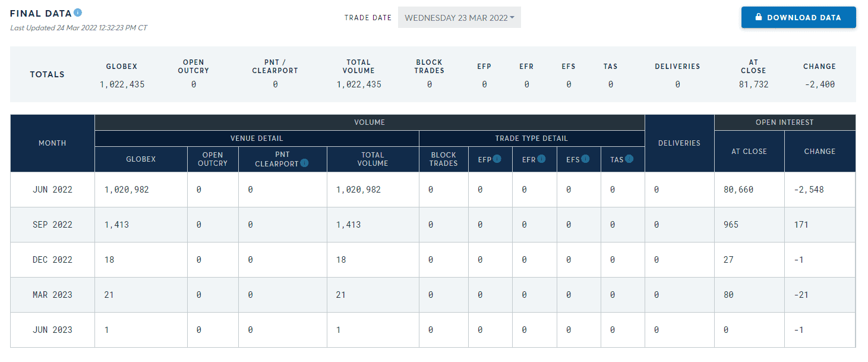Click the Total Volume table column header

373,159
